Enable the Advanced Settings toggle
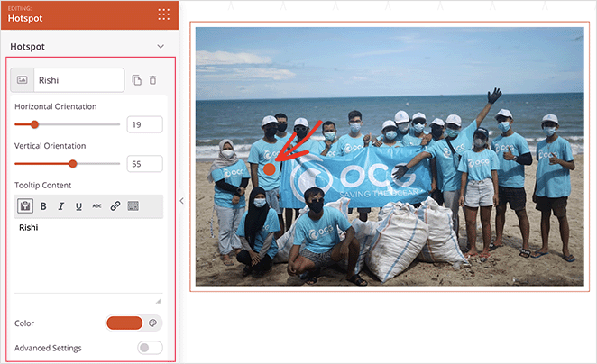The width and height of the screenshot is (597, 364). 150,348
